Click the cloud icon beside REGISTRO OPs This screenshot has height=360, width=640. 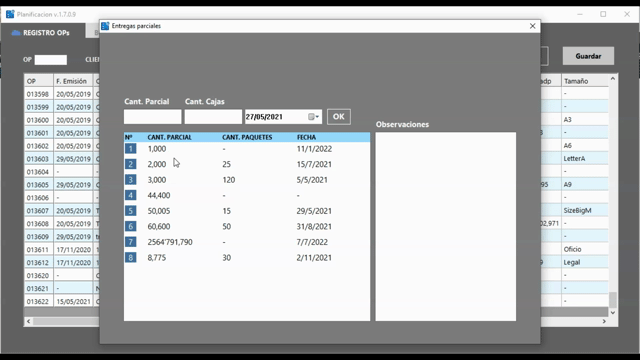tap(16, 33)
